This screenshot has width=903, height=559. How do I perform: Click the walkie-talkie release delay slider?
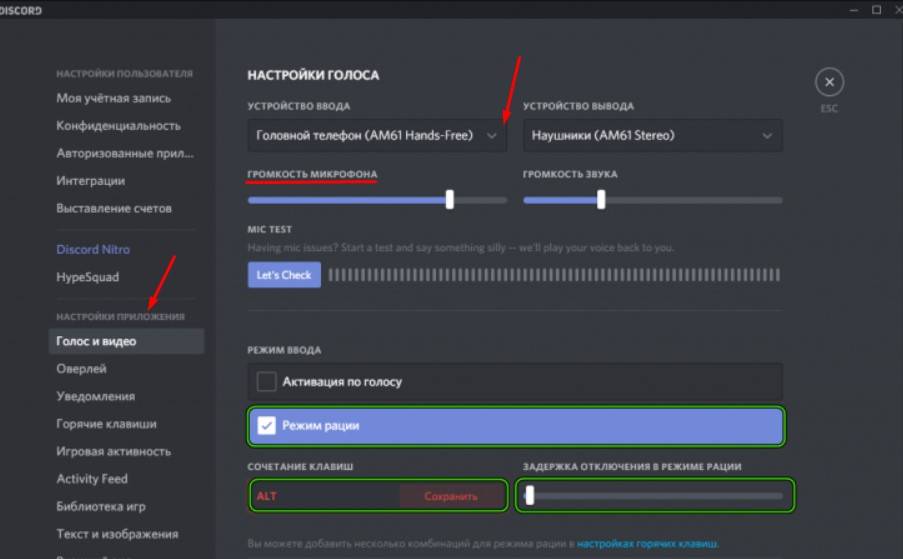654,495
